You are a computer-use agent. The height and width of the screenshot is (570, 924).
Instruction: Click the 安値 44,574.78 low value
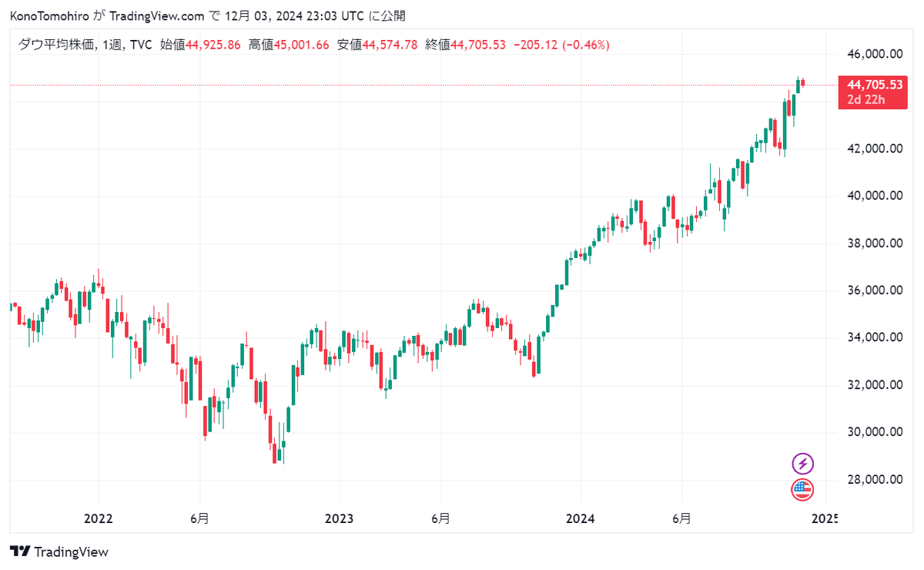pyautogui.click(x=377, y=45)
